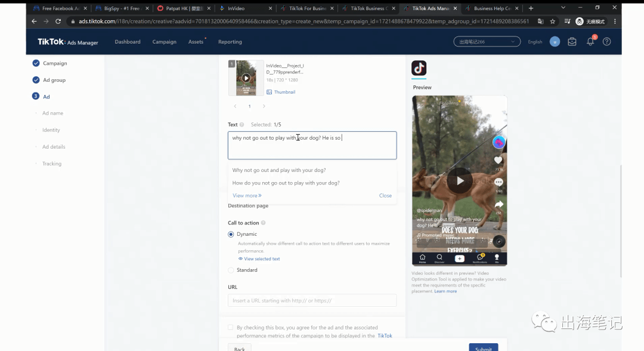Click the URL input field
The height and width of the screenshot is (351, 644).
(x=312, y=300)
